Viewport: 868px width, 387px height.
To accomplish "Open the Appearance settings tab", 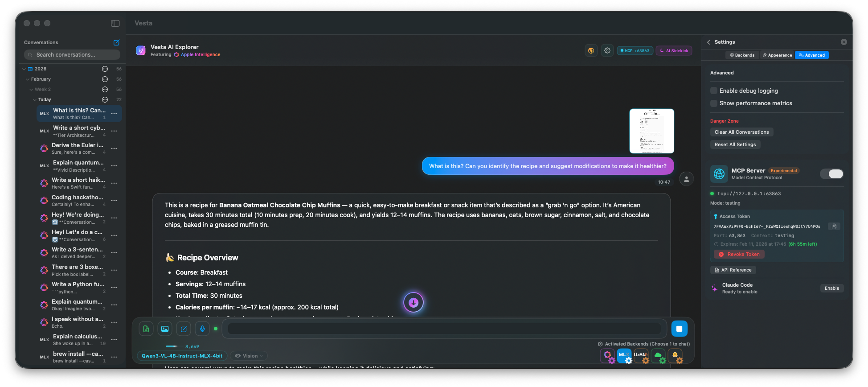I will click(777, 55).
